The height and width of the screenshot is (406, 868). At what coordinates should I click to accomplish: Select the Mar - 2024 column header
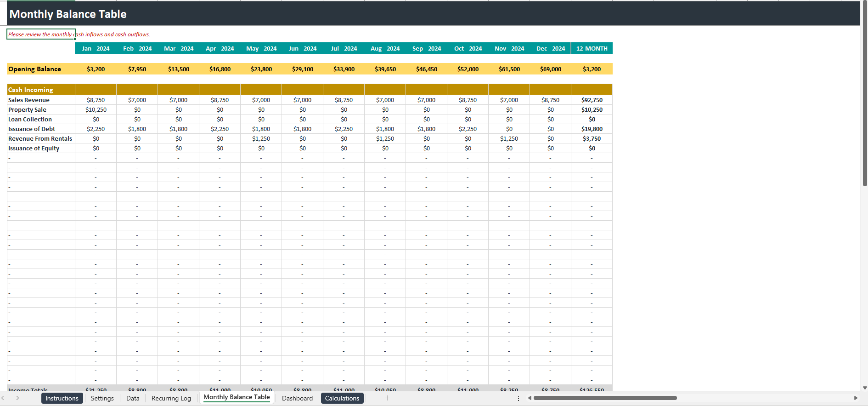pyautogui.click(x=179, y=48)
